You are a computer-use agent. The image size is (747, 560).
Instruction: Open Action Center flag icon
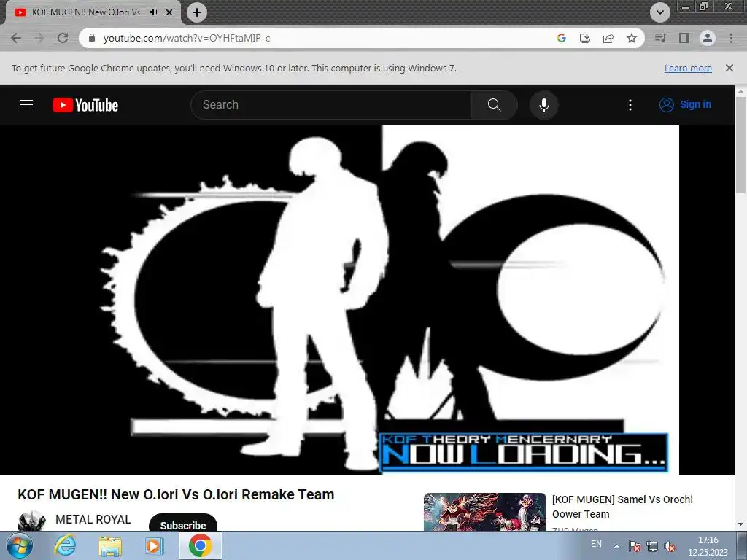coord(634,546)
